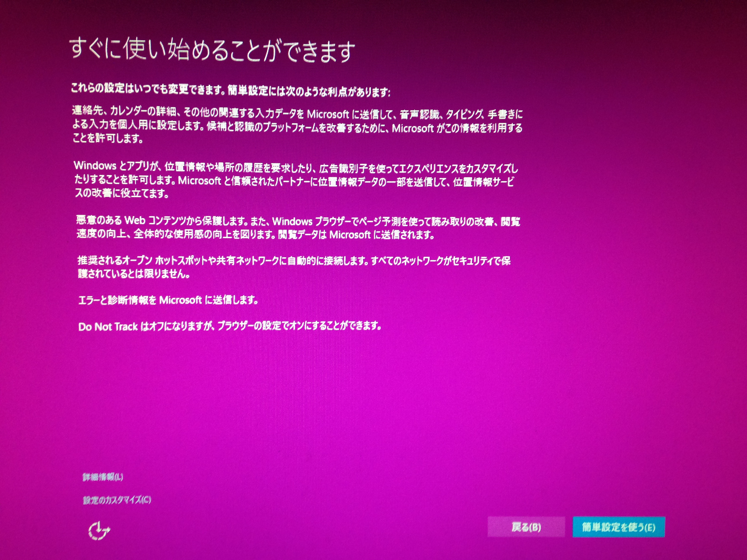Click the line 護されているとは限りません。
The image size is (747, 560).
[x=134, y=274]
